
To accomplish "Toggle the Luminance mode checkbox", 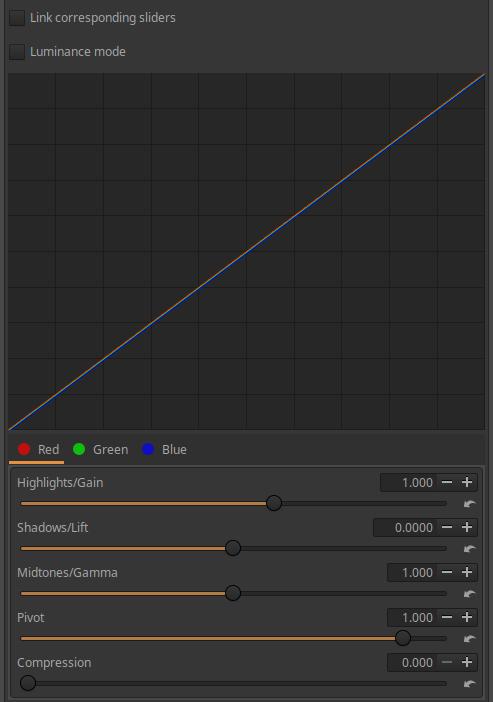I will point(17,51).
